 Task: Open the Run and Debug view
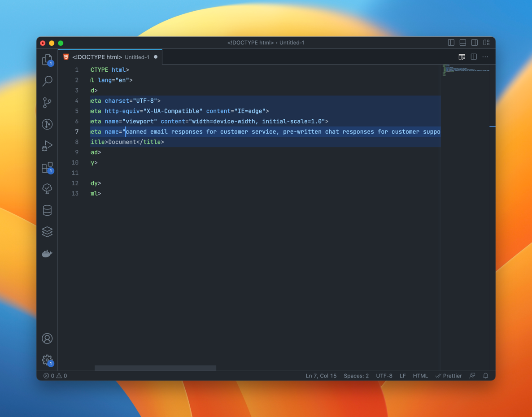[x=47, y=146]
